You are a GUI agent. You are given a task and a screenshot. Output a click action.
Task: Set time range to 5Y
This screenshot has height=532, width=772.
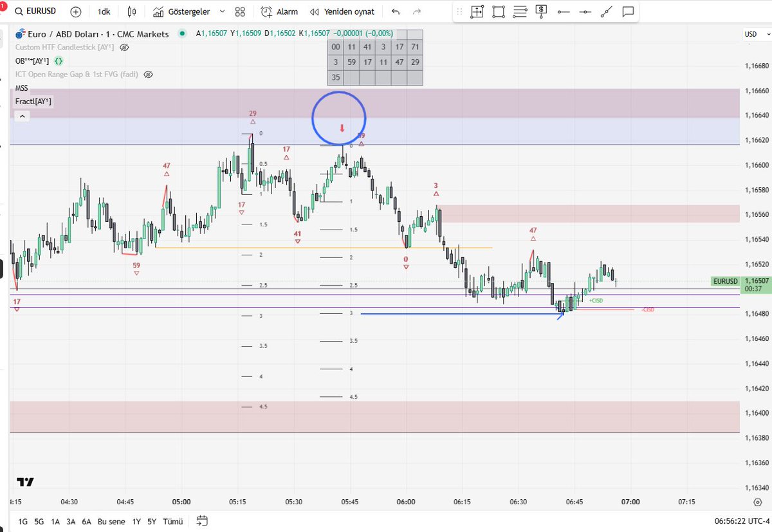[x=152, y=521]
